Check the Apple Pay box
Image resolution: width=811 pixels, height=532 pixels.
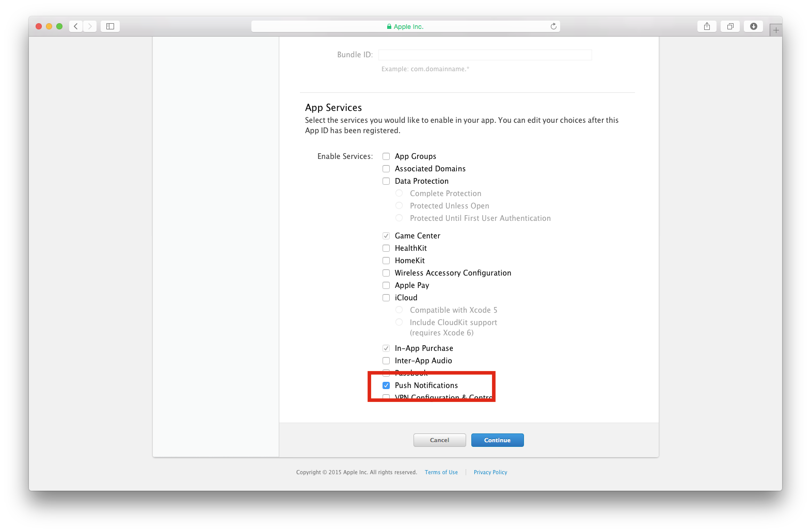(x=386, y=285)
